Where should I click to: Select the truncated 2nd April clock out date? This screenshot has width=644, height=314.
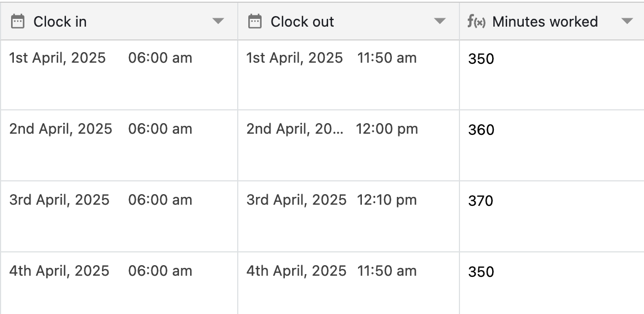click(x=294, y=129)
